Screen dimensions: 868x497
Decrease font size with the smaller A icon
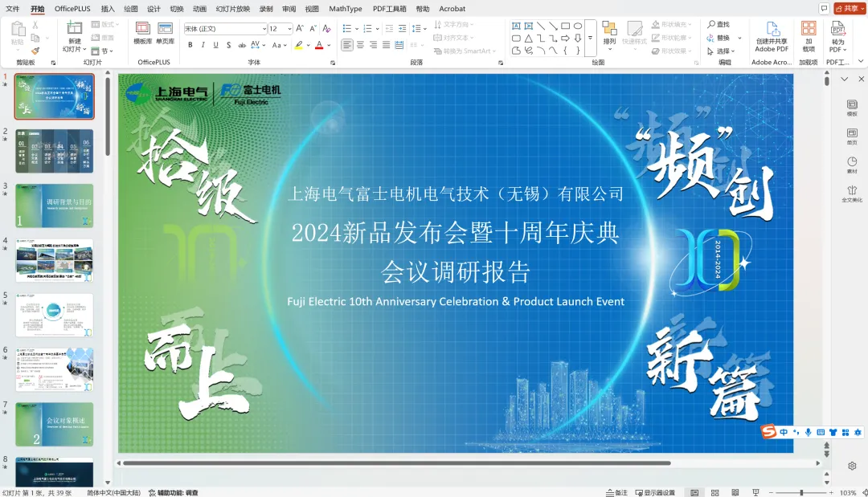[313, 28]
